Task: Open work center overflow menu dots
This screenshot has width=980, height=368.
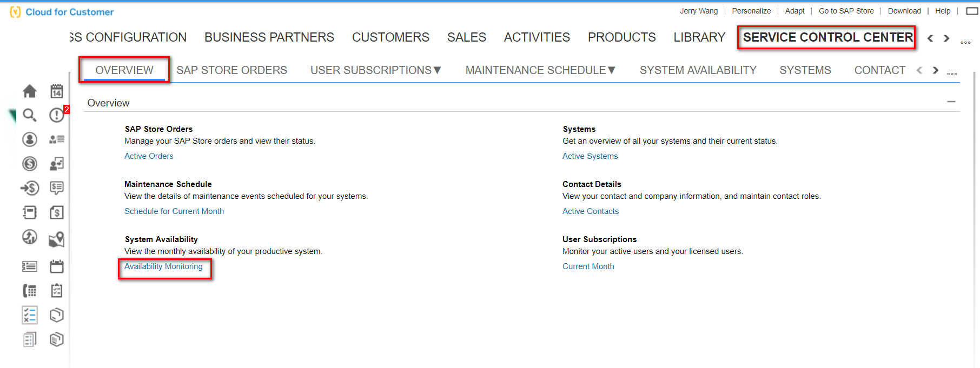Action: (965, 42)
